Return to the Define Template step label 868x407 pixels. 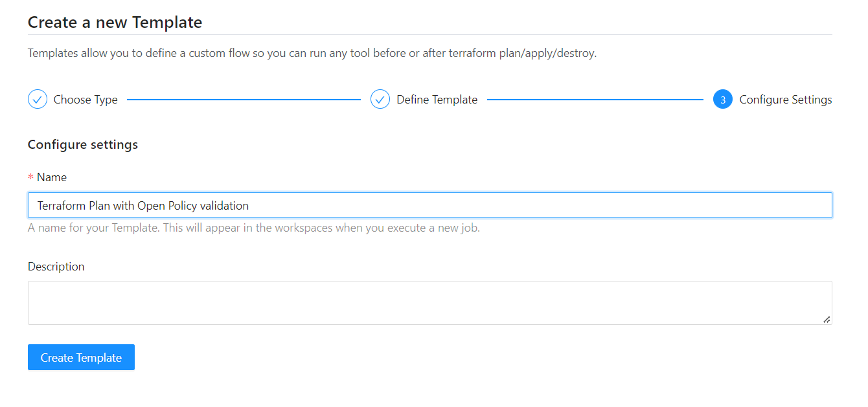[x=437, y=100]
